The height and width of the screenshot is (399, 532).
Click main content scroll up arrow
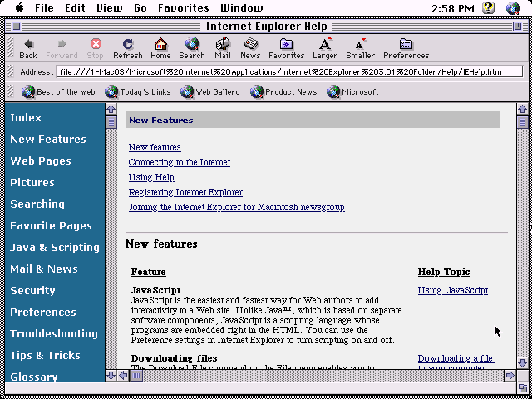click(522, 109)
